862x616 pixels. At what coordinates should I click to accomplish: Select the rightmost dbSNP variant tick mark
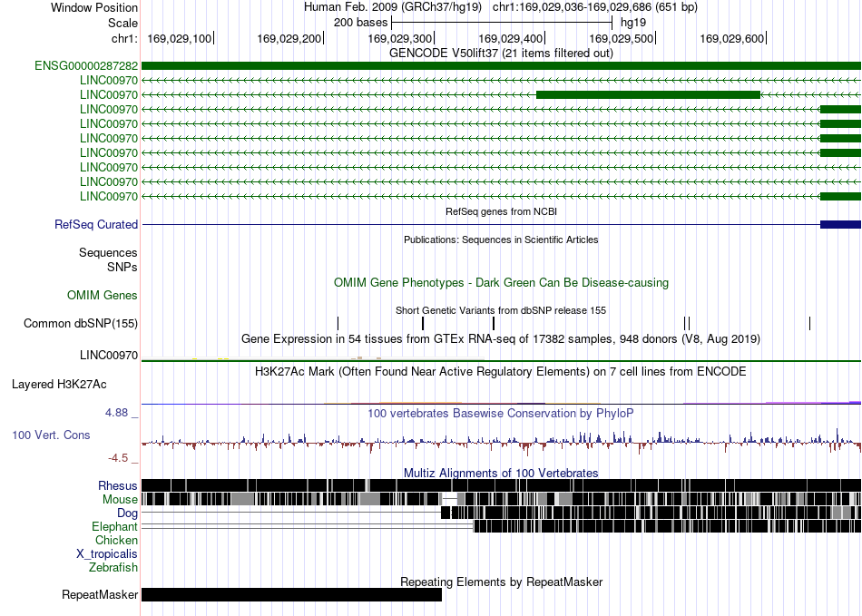tap(809, 323)
